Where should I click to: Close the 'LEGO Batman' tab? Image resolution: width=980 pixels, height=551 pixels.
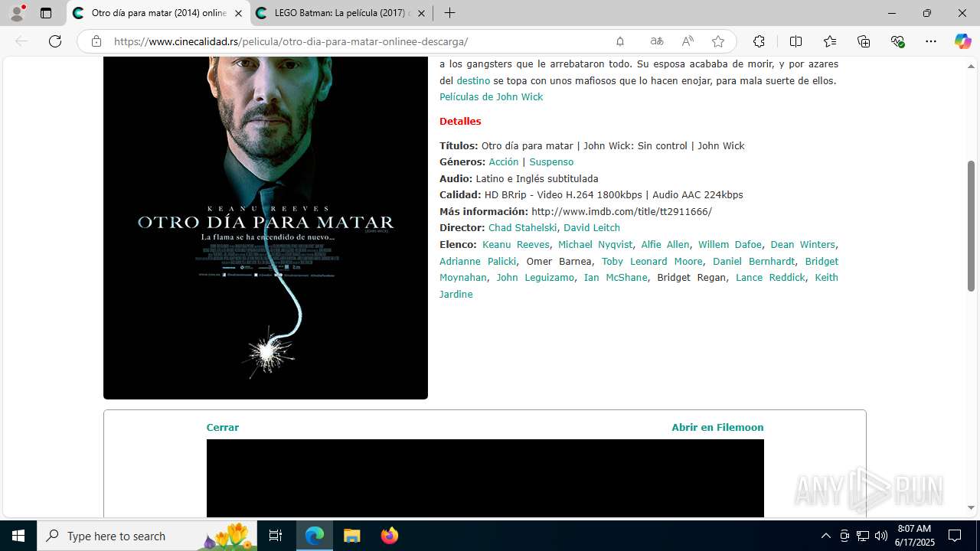point(421,13)
